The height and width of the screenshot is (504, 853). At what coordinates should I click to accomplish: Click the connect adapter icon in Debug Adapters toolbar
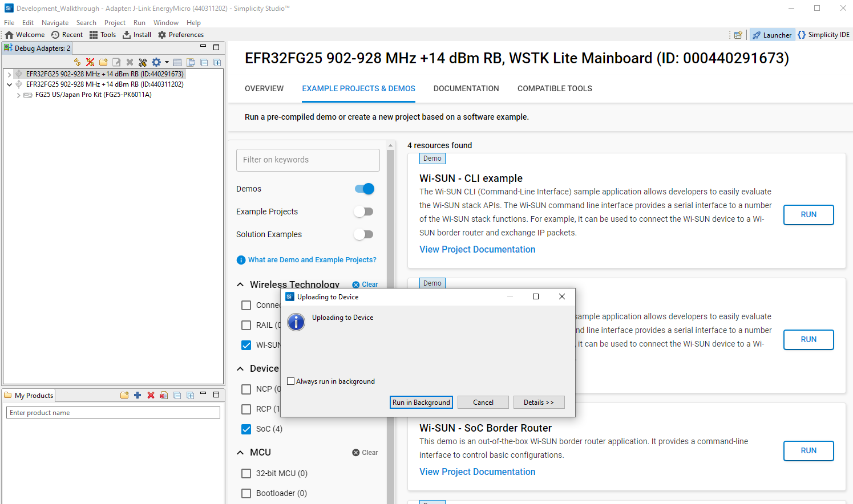pos(77,62)
